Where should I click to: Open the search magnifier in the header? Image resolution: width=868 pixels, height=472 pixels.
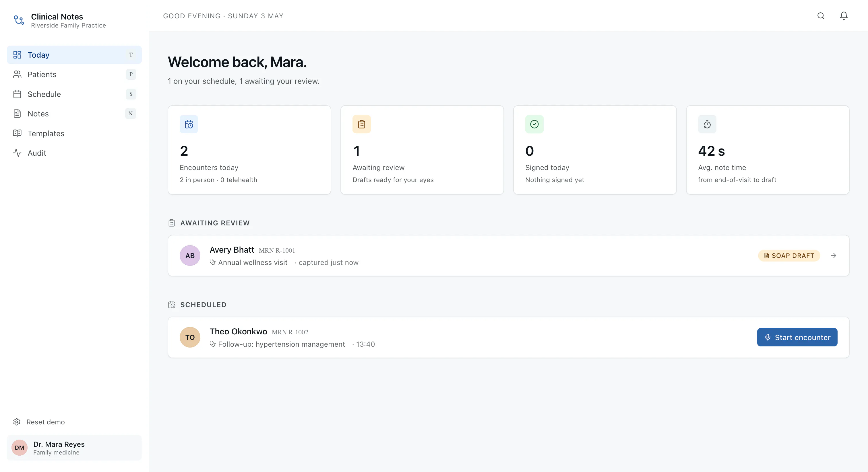point(821,16)
